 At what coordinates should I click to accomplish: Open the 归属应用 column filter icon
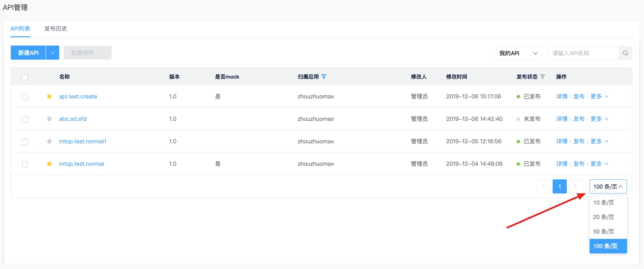coord(324,77)
